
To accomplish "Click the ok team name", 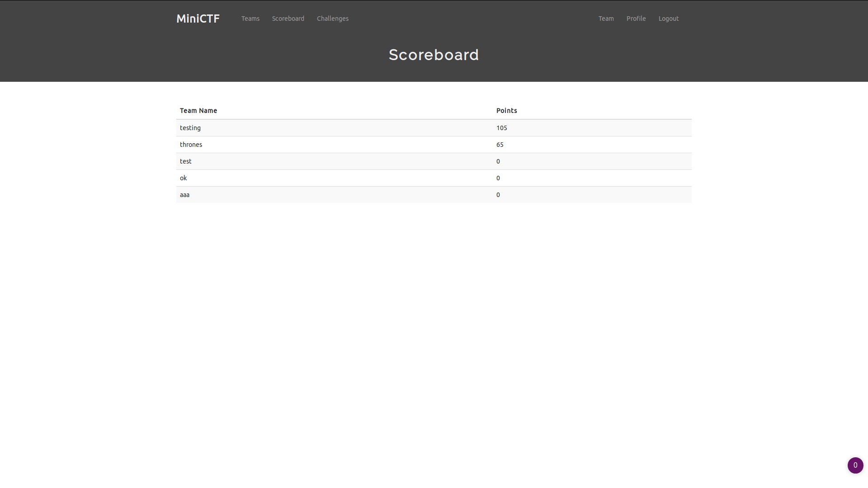I will (x=183, y=178).
